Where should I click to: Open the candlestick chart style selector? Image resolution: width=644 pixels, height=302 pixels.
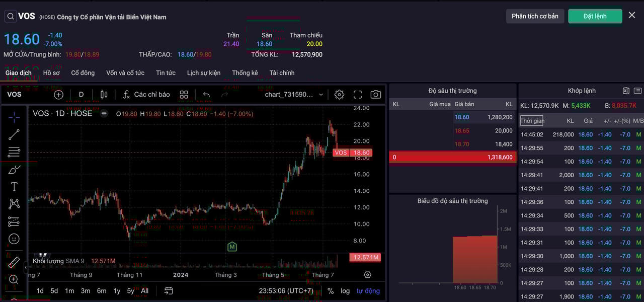104,95
